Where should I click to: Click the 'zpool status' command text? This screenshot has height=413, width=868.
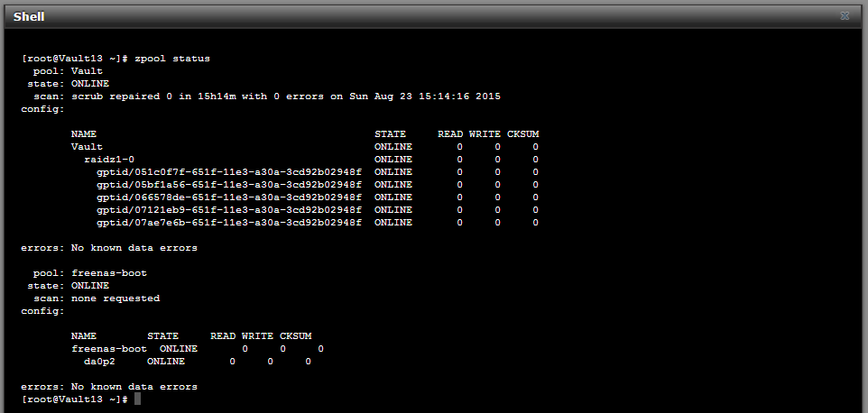pyautogui.click(x=172, y=58)
